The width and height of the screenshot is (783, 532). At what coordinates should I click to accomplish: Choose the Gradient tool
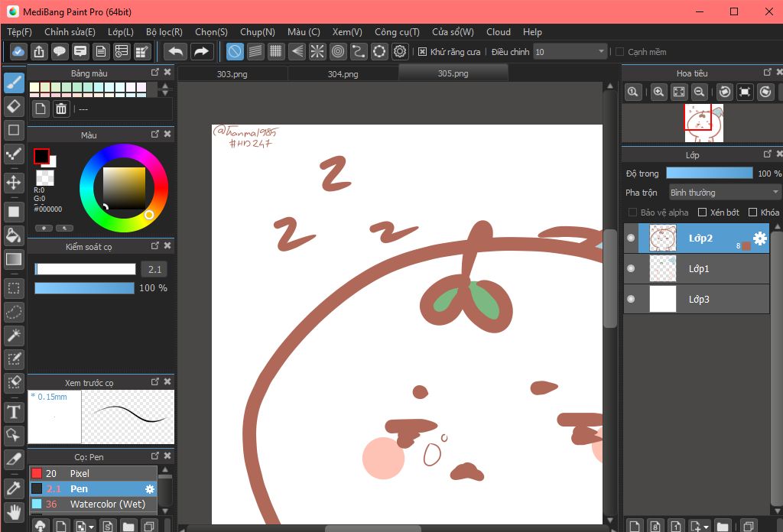point(14,259)
